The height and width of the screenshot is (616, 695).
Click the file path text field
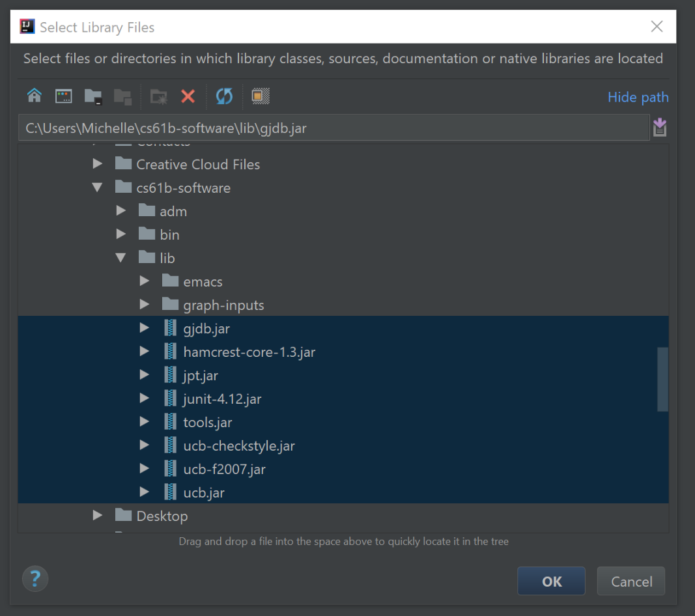(332, 128)
